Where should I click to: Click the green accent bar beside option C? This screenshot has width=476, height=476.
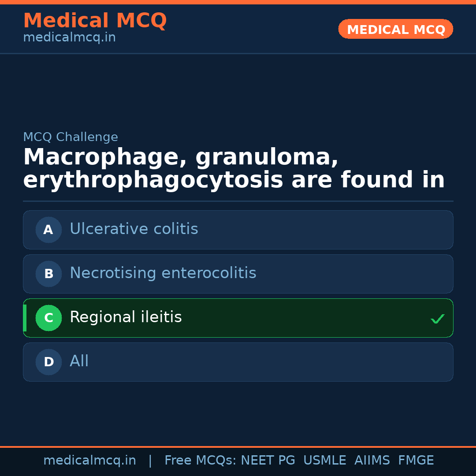24,318
